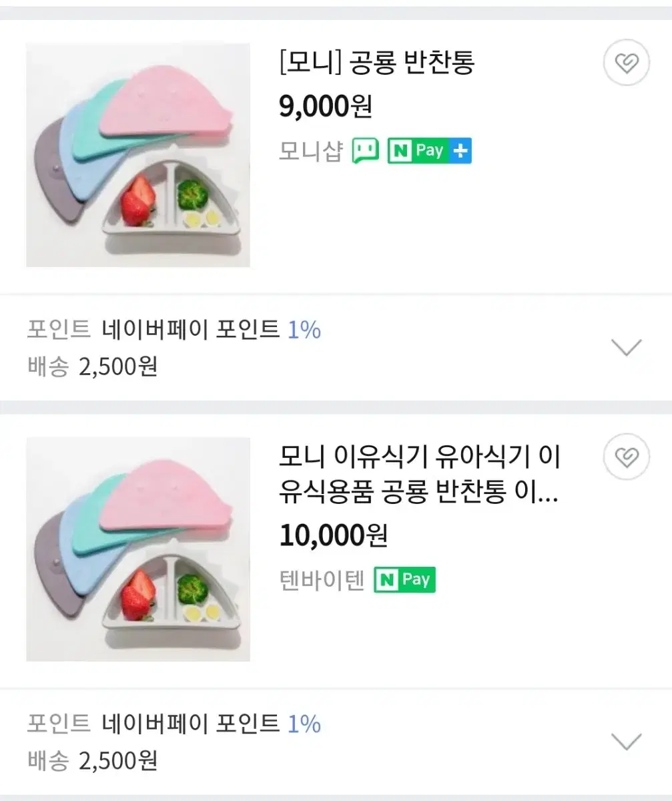
Task: Open the [모니] 공룡 반찬통 product title
Action: (x=377, y=63)
